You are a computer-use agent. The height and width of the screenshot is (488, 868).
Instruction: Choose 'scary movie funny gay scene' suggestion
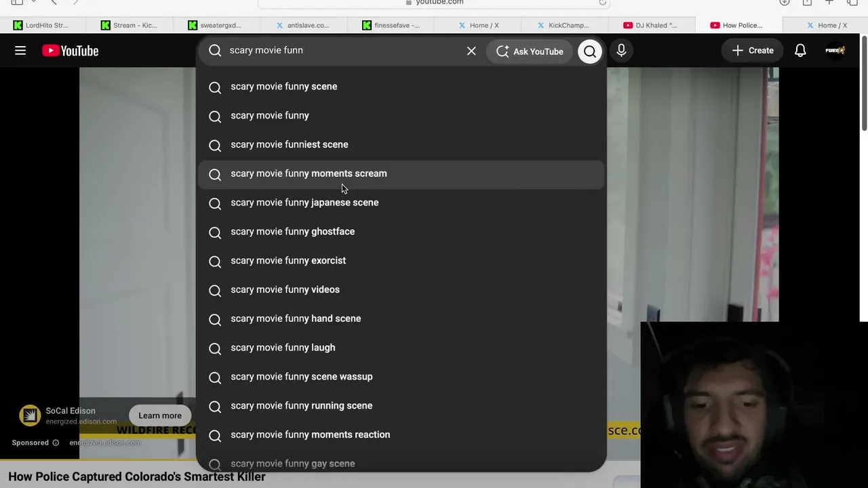[x=401, y=462]
